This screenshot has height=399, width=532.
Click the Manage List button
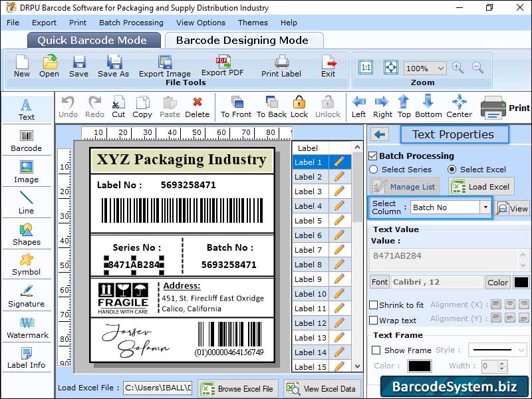(x=405, y=187)
